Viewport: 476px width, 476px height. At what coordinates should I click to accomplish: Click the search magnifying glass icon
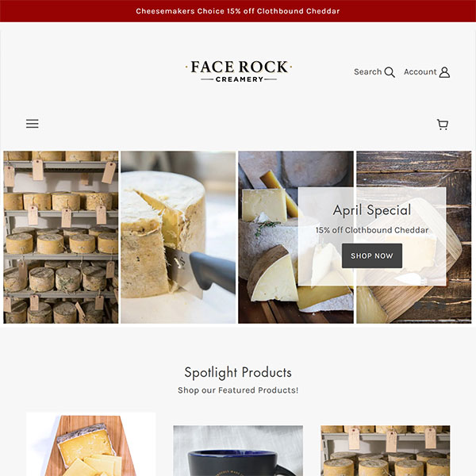390,72
